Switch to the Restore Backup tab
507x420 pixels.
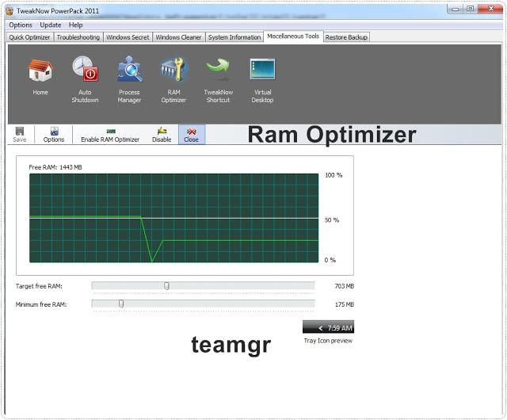click(346, 37)
